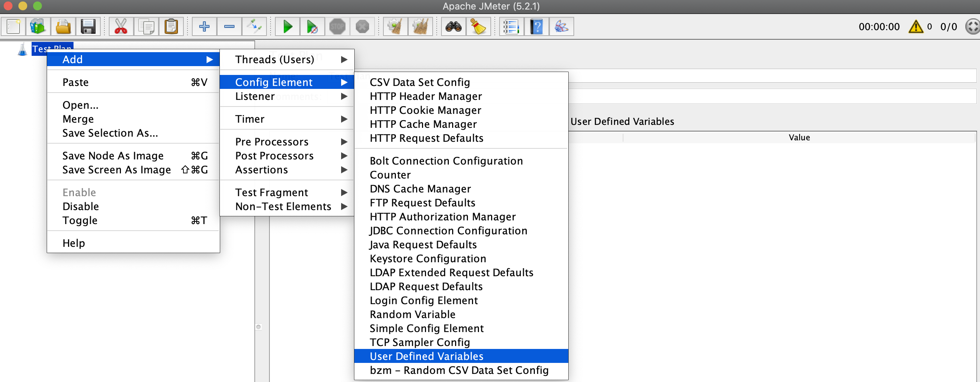Click the Value column header
Screen dimensions: 980x382
pyautogui.click(x=799, y=138)
